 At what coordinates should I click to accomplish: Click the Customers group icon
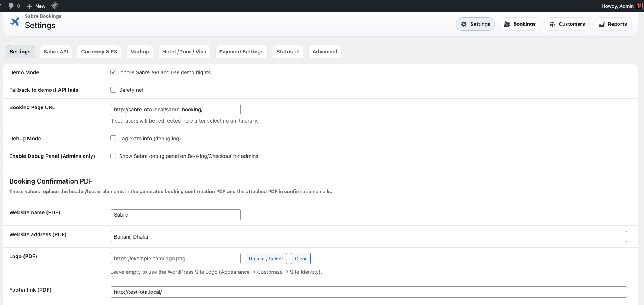click(552, 24)
